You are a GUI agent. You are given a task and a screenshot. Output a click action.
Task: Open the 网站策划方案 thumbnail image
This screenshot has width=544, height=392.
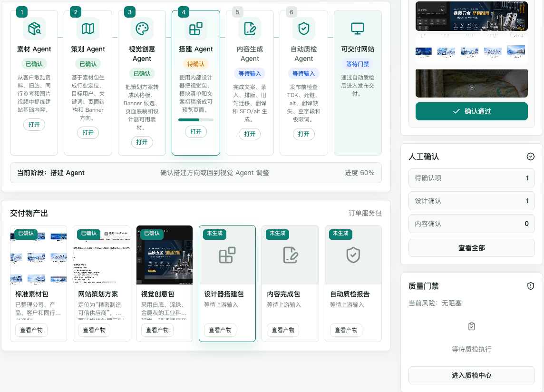pyautogui.click(x=101, y=255)
